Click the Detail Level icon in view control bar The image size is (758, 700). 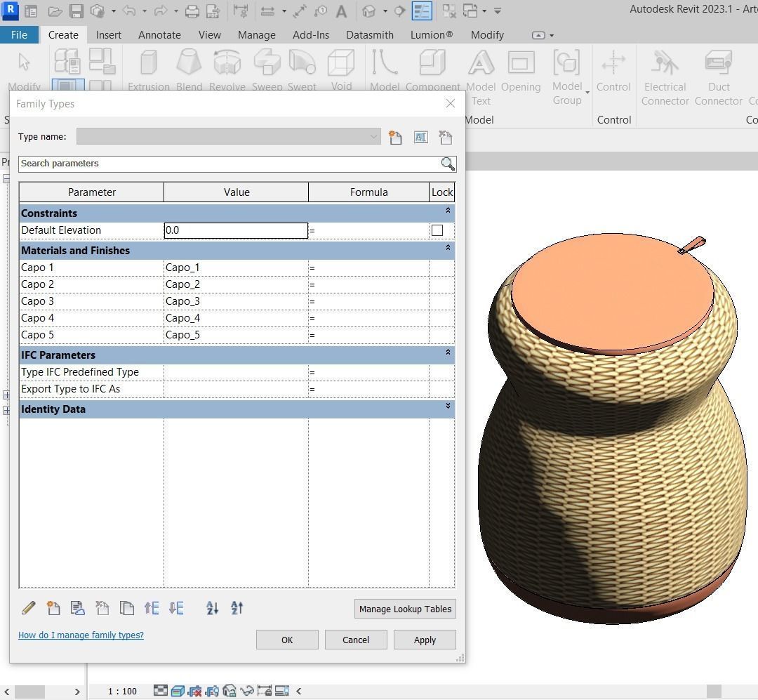tap(161, 691)
